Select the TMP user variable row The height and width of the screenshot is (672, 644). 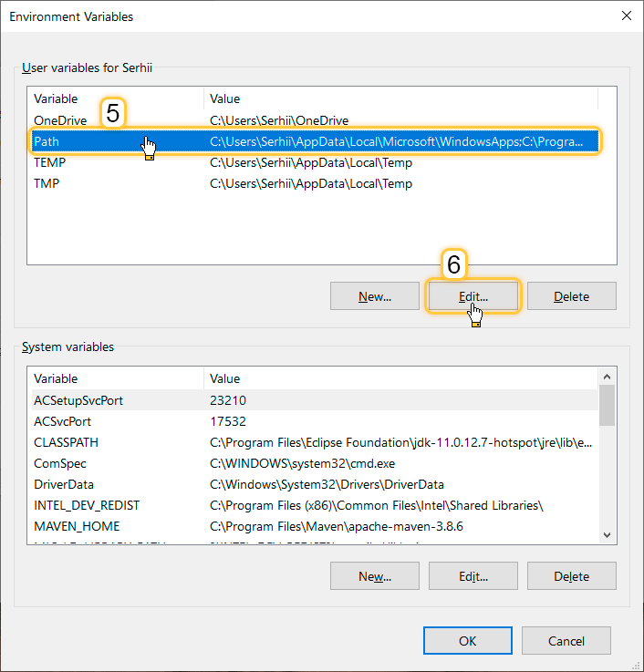[45, 183]
